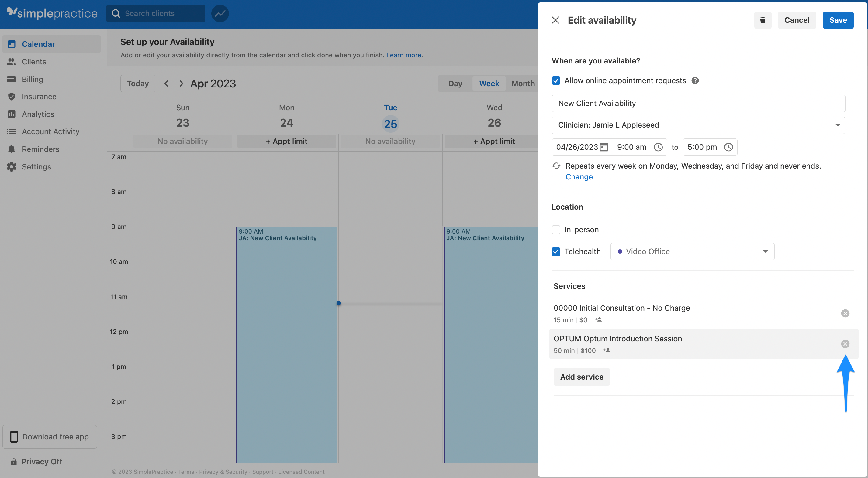
Task: Delete this availability using the trash icon
Action: pos(763,20)
